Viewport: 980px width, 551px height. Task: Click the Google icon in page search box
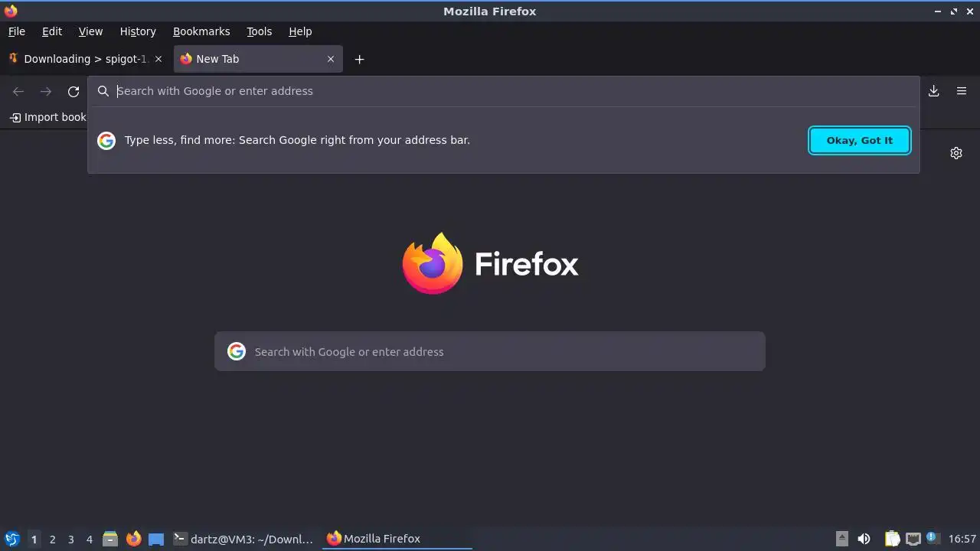tap(237, 351)
